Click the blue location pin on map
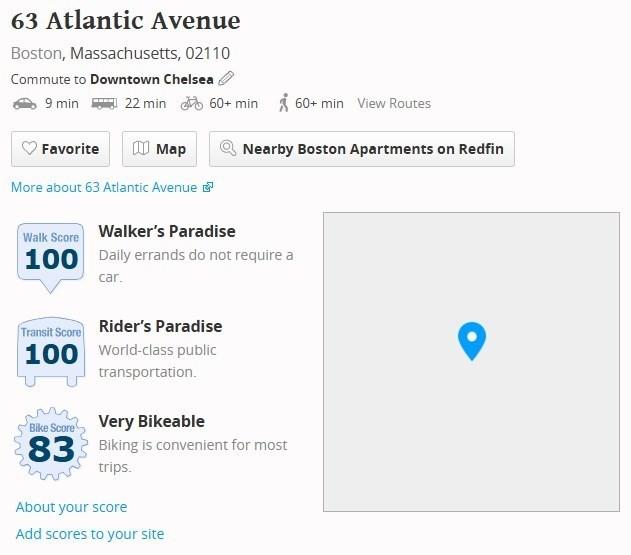 (x=471, y=340)
